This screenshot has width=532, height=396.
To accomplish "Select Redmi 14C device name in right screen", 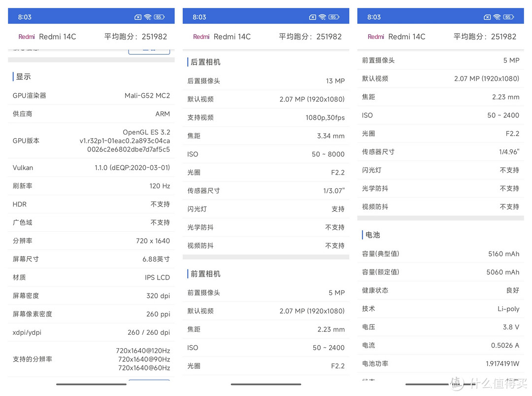I will pos(407,36).
